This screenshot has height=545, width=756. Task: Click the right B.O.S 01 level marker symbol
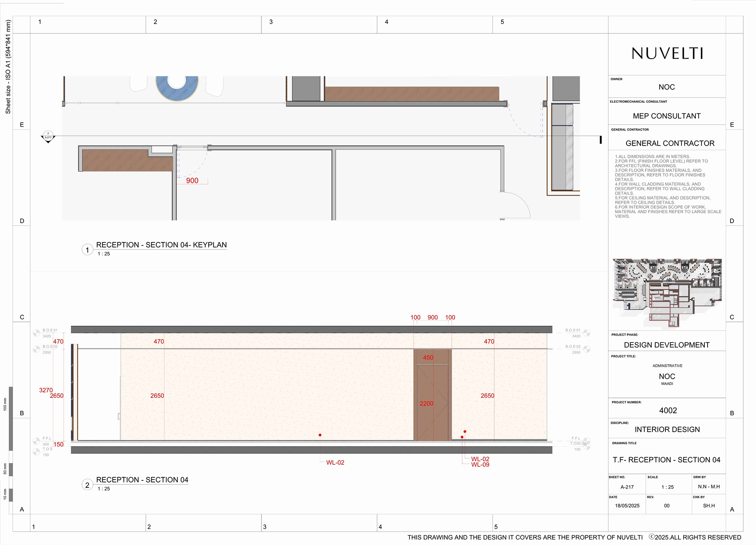587,333
